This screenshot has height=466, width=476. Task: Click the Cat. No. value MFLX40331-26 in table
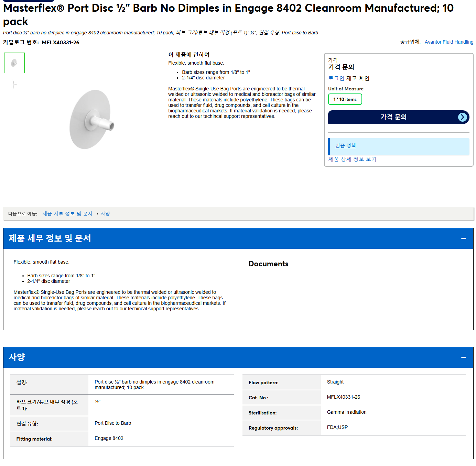click(x=344, y=397)
